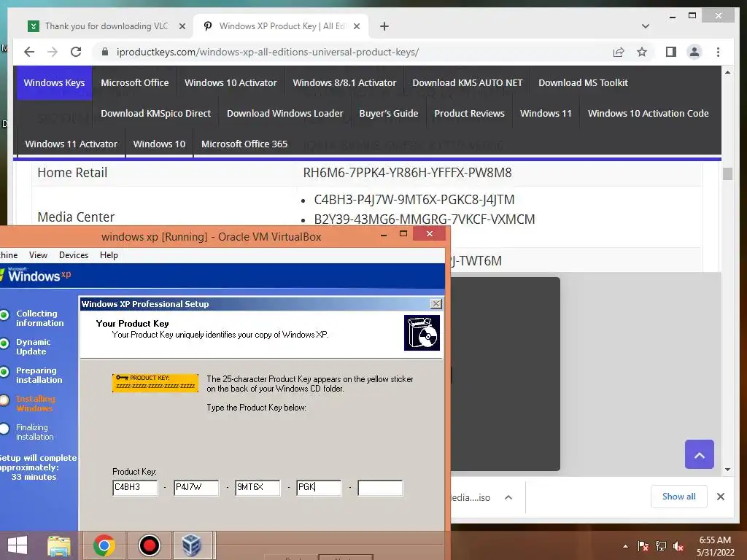This screenshot has height=560, width=747.
Task: Close the Windows XP Product Key tab
Action: coord(356,26)
